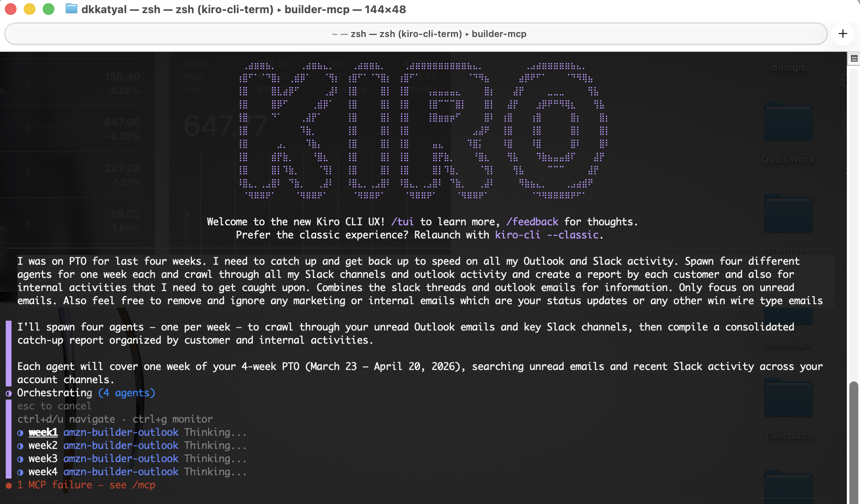Click the week4 agent spinner icon
The width and height of the screenshot is (860, 504).
(20, 472)
